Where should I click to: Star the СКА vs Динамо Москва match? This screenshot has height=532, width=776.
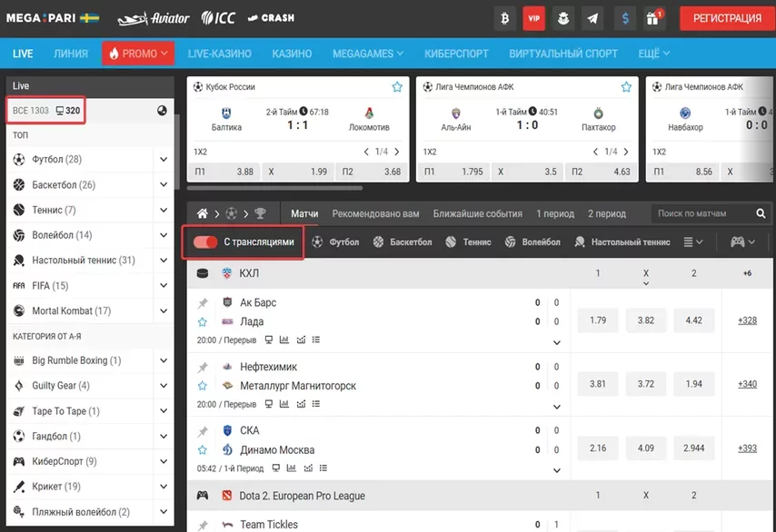pos(203,450)
